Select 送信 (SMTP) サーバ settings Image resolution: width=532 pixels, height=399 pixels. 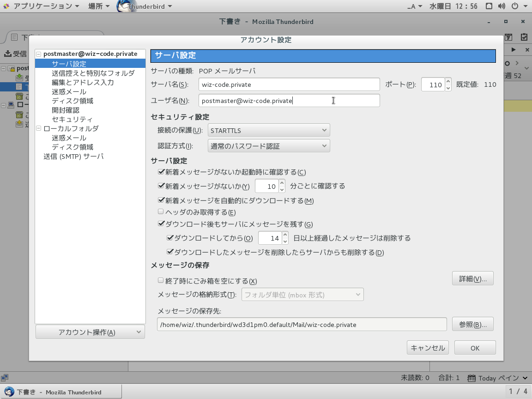73,157
